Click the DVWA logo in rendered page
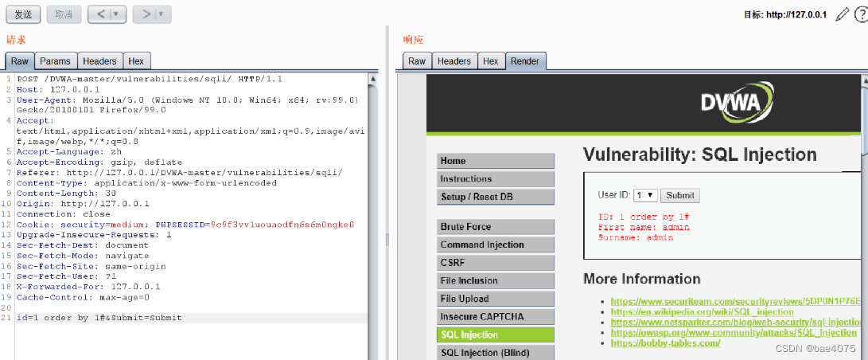The height and width of the screenshot is (360, 868). pyautogui.click(x=737, y=101)
